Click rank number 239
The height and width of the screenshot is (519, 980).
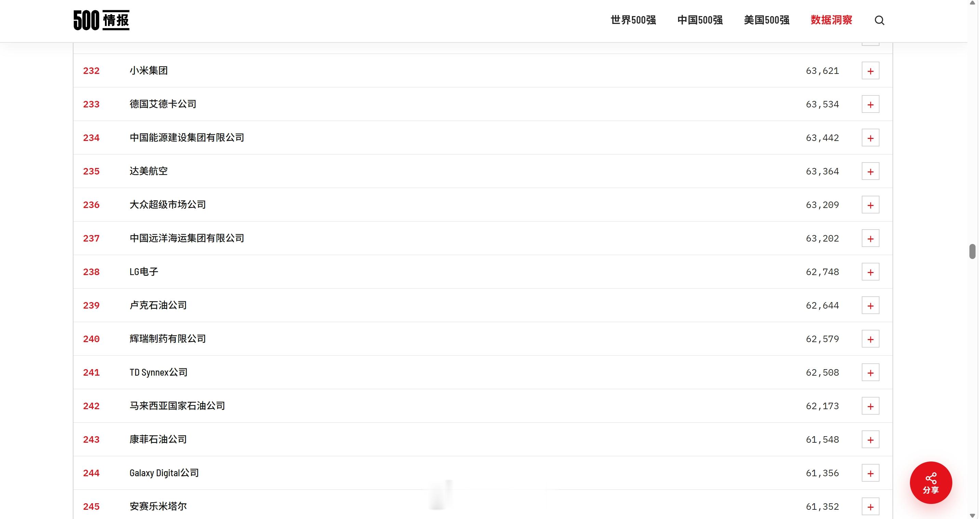point(91,306)
